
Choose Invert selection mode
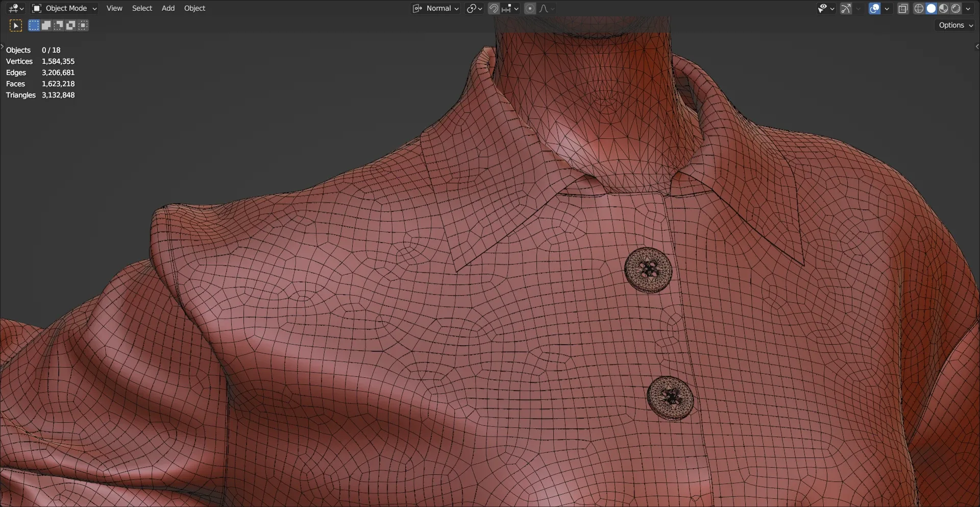[x=70, y=25]
